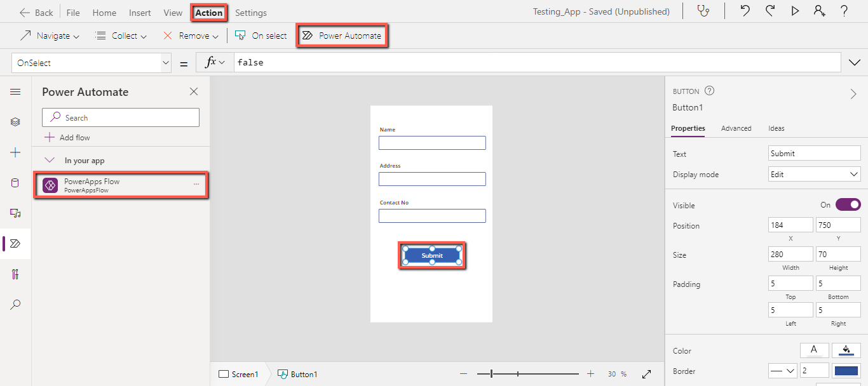Expand the formula bar chevron

coord(854,62)
